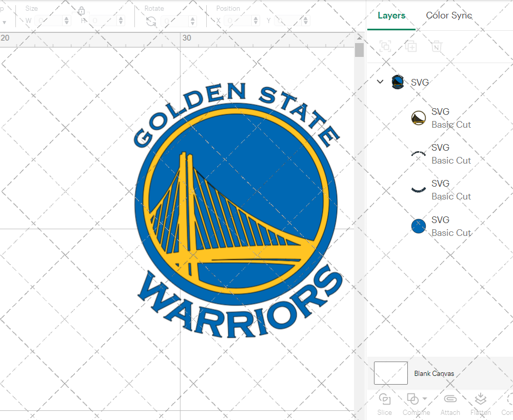This screenshot has width=513, height=420.
Task: Collapse the SVG group chevron
Action: coord(380,82)
